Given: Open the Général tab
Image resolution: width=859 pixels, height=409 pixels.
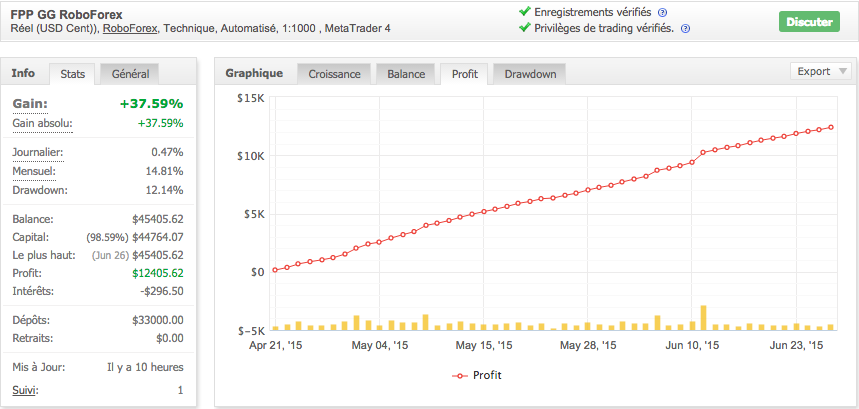Looking at the screenshot, I should (x=130, y=74).
